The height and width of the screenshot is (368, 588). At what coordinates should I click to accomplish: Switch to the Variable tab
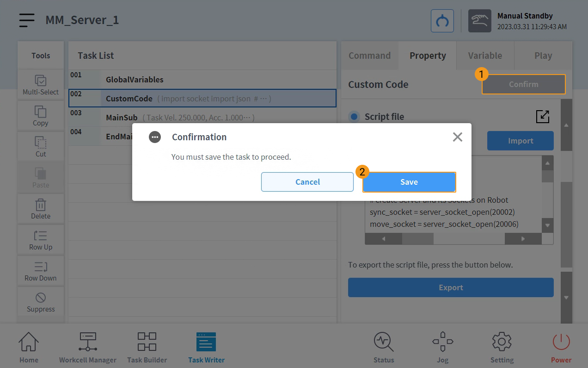click(x=485, y=56)
